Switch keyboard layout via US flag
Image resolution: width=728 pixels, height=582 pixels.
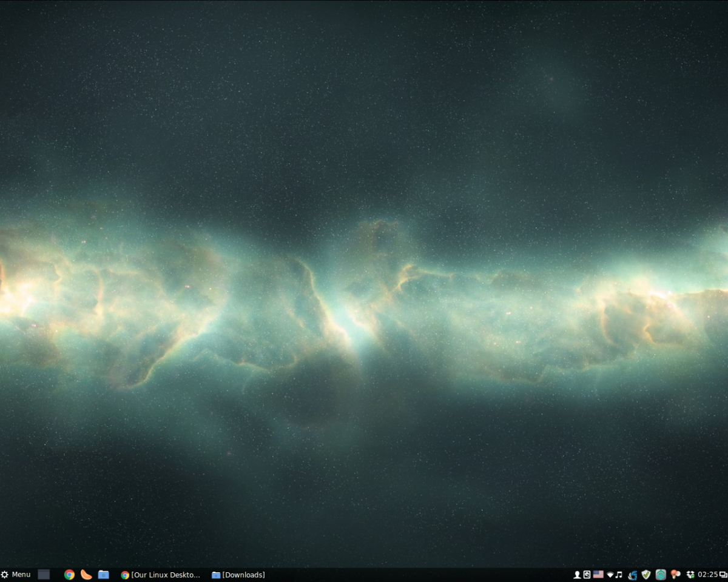[x=598, y=575]
